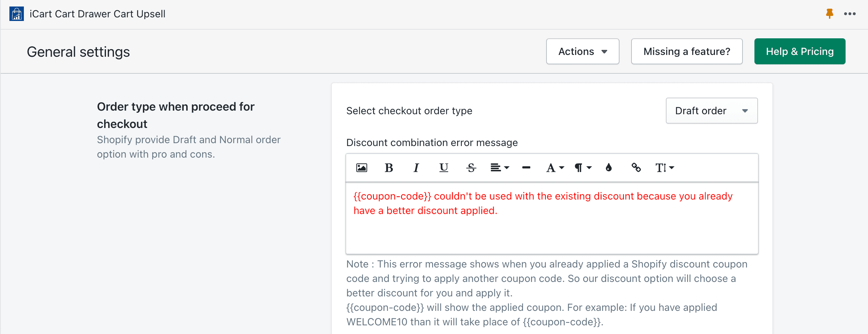Open the text color picker
868x334 pixels.
(609, 168)
